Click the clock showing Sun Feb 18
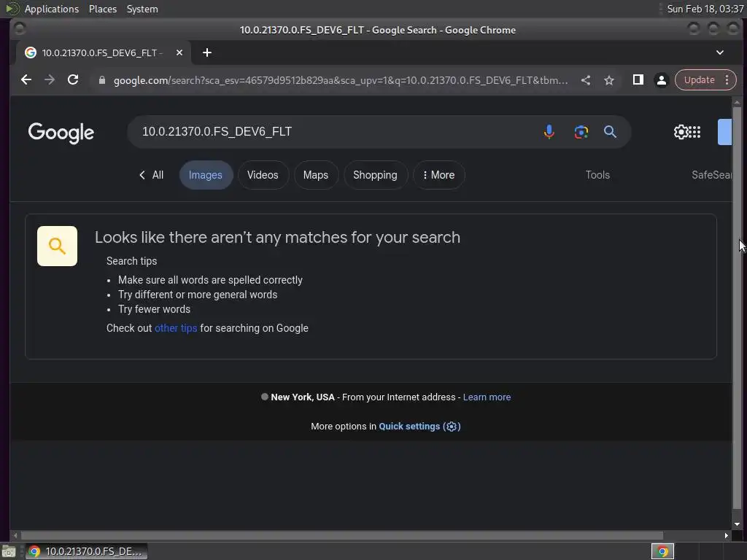 pos(705,9)
